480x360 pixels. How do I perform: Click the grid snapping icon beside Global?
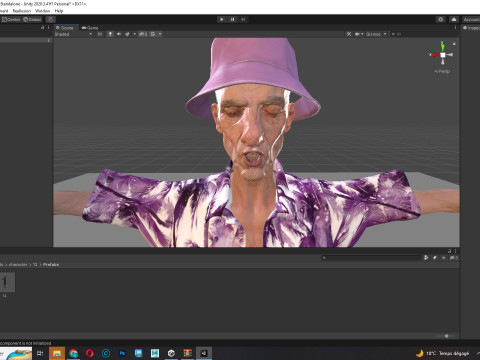[50, 19]
